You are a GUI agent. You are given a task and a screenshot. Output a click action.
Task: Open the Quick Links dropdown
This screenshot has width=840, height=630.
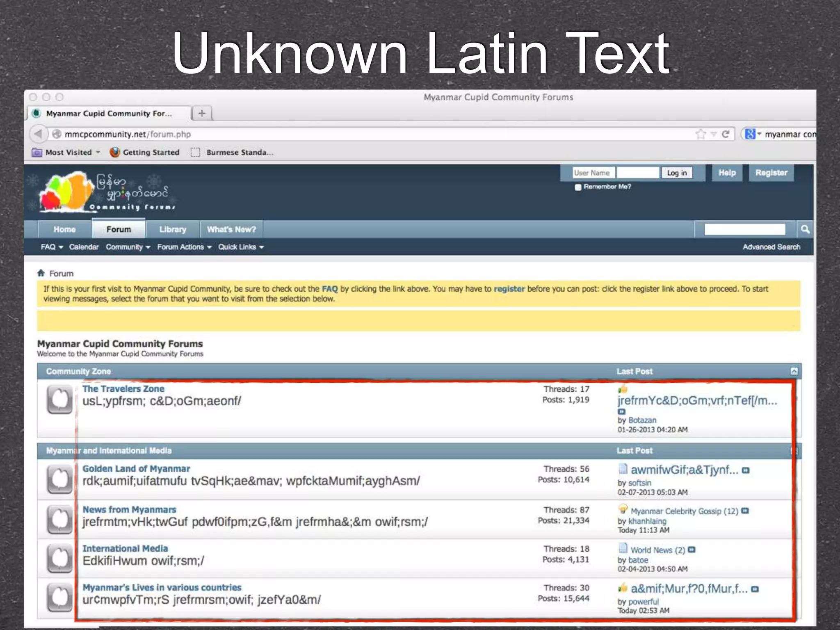click(x=241, y=247)
